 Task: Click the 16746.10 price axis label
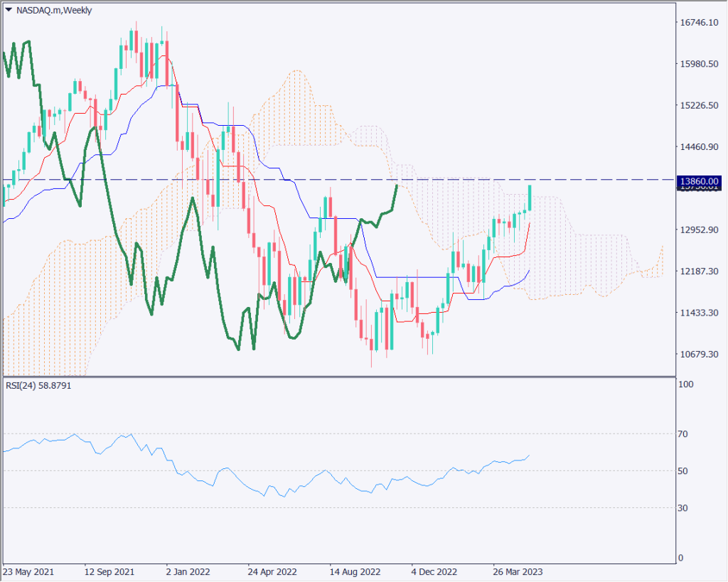click(700, 23)
